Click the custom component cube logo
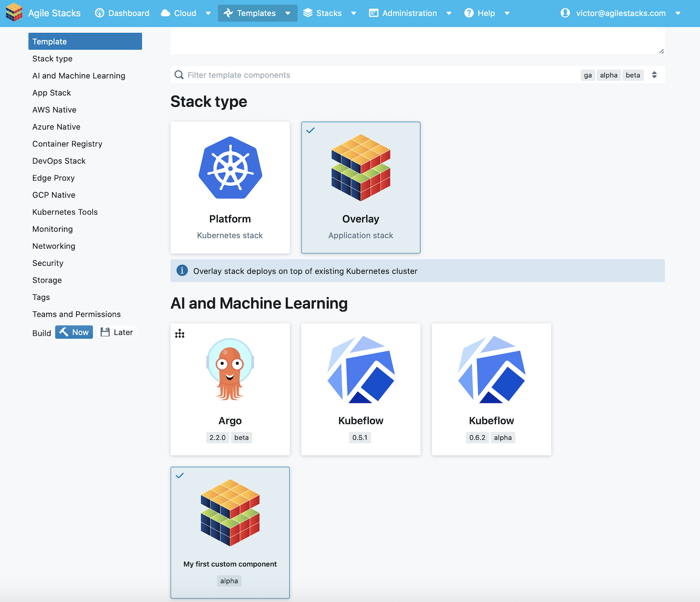The image size is (700, 602). (x=230, y=512)
